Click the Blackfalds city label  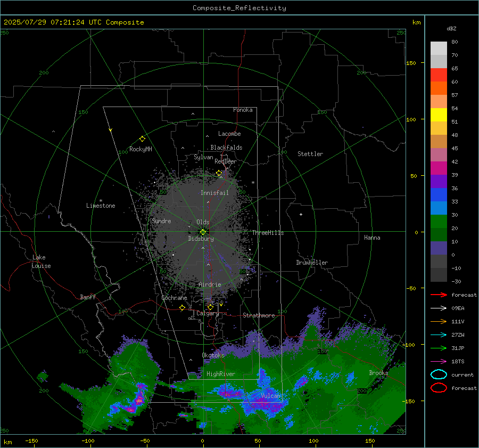coord(226,148)
